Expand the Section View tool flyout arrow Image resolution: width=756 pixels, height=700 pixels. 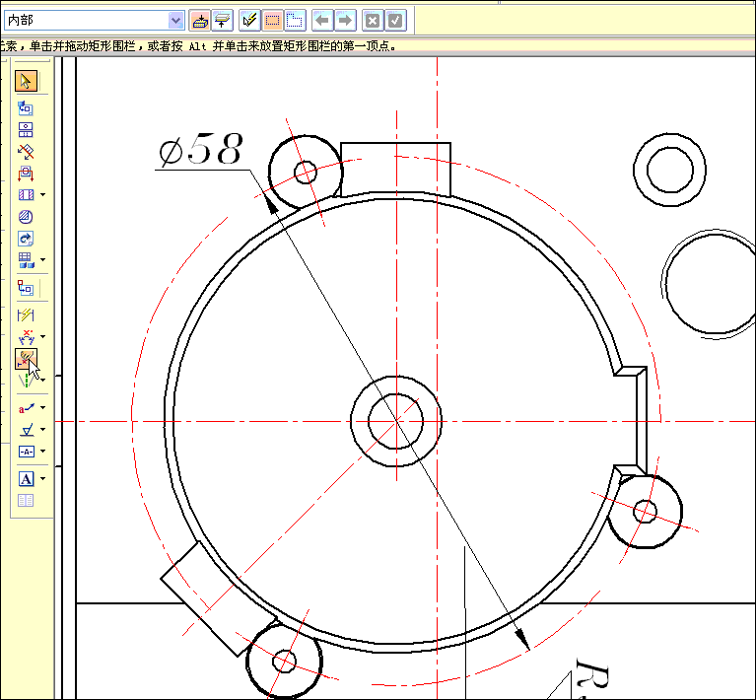[x=43, y=195]
